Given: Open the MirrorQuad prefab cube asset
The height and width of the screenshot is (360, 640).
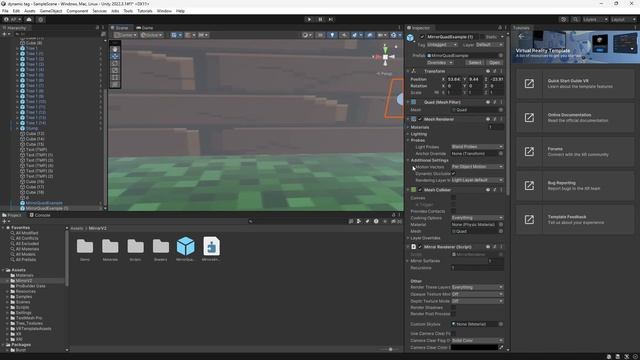Looking at the screenshot, I should point(185,247).
